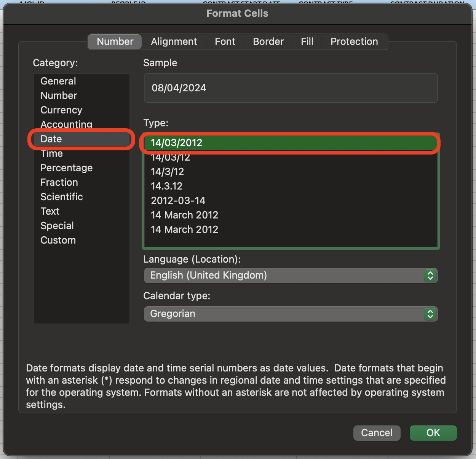
Task: Select the Scientific category
Action: (62, 197)
